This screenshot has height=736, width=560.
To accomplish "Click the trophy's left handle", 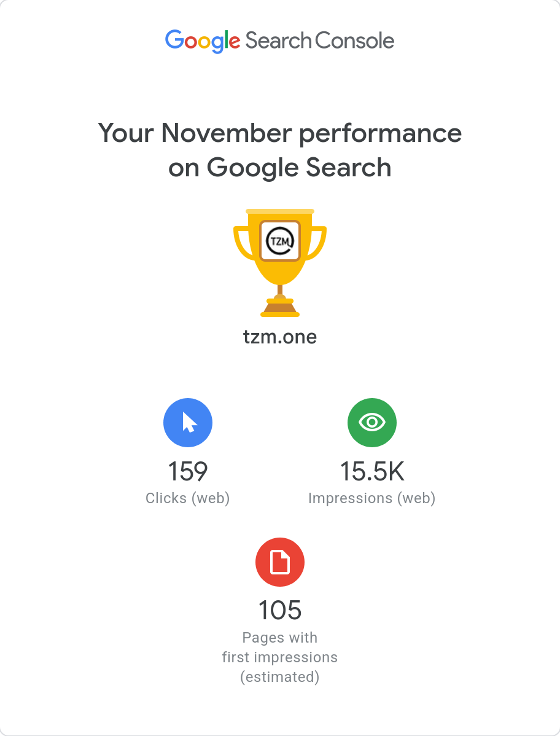I will coord(243,241).
